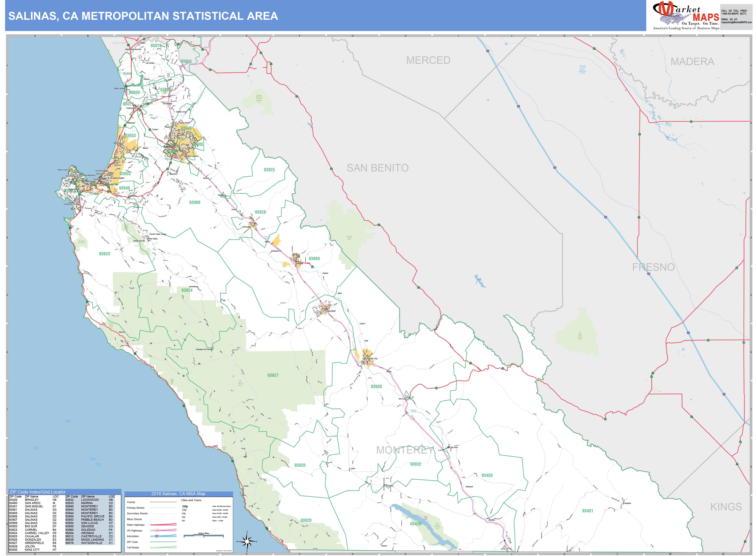Image resolution: width=756 pixels, height=556 pixels.
Task: Click the Toll Roads legend symbol
Action: click(164, 547)
